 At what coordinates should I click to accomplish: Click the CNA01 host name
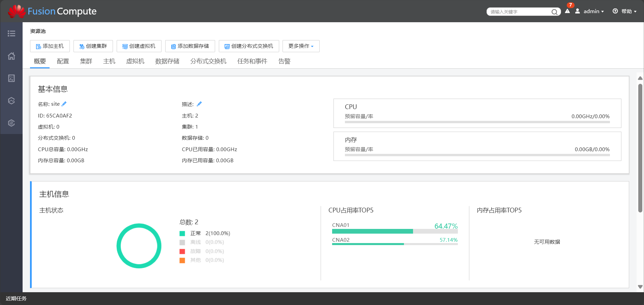pyautogui.click(x=341, y=225)
